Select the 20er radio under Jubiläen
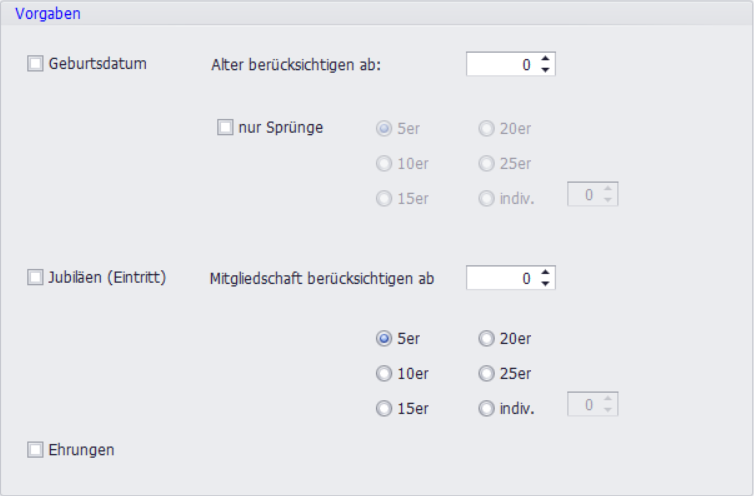The width and height of the screenshot is (754, 496). [x=486, y=339]
